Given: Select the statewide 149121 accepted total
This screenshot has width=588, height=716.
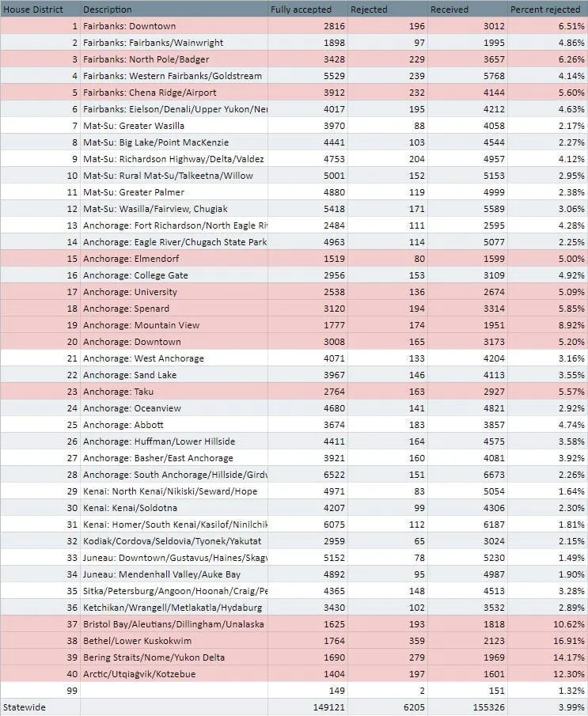Looking at the screenshot, I should pyautogui.click(x=329, y=707).
